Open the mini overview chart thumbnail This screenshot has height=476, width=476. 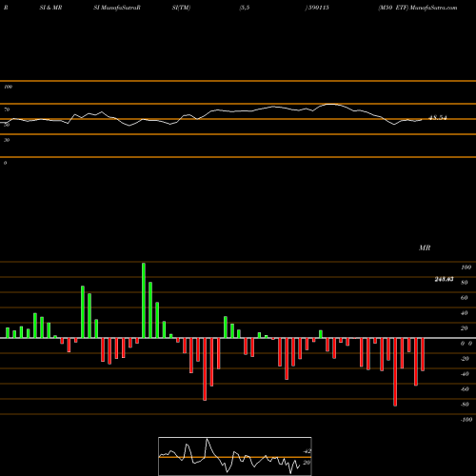235,456
